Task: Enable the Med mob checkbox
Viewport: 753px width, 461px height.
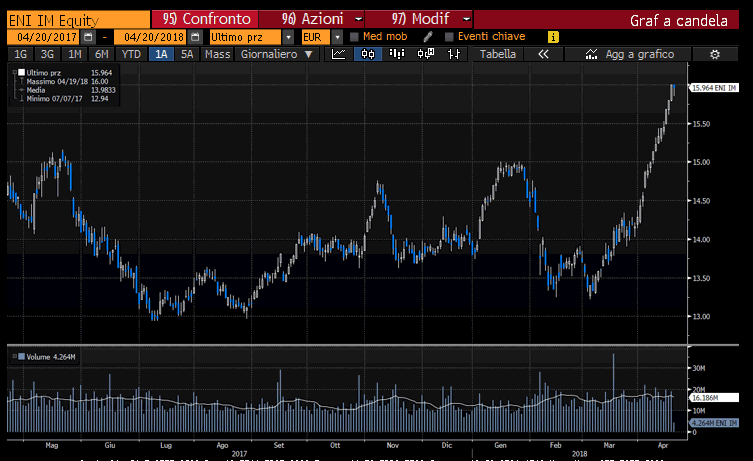Action: (354, 37)
